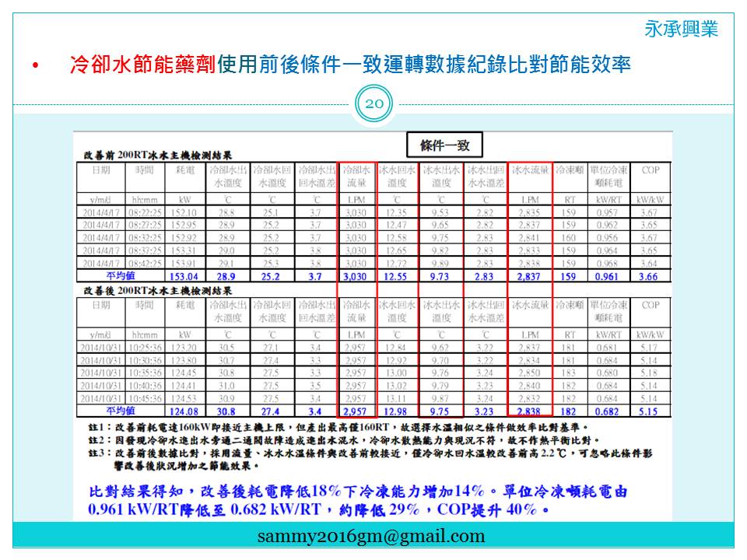Screen dimensions: 747x560
Task: Click the slide number 20 circle
Action: pos(373,105)
